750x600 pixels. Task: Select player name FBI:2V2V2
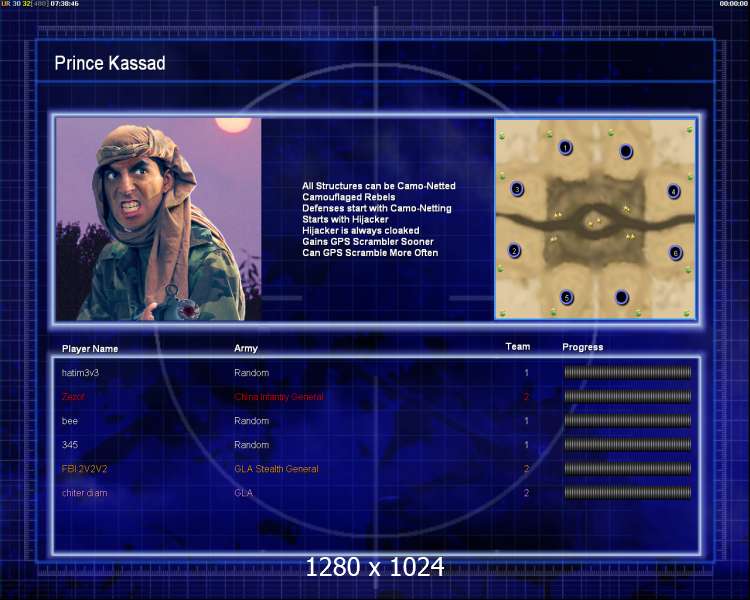pyautogui.click(x=85, y=468)
